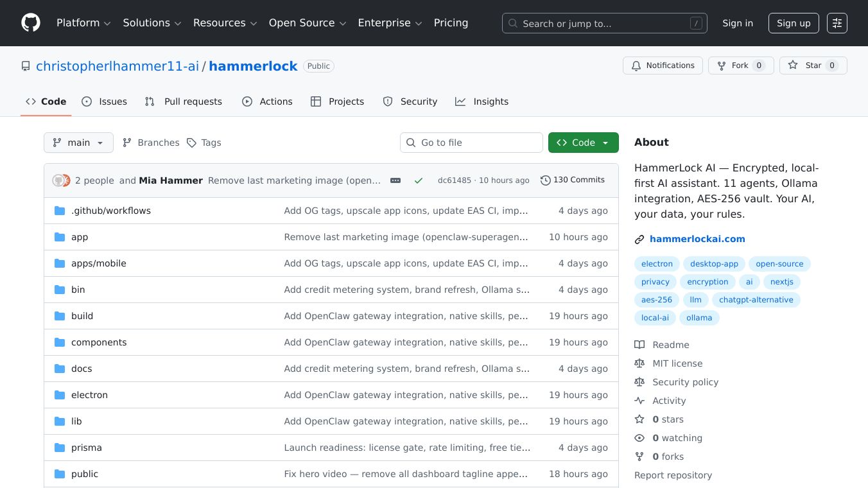
Task: Switch to the Pull requests tab
Action: coord(184,101)
